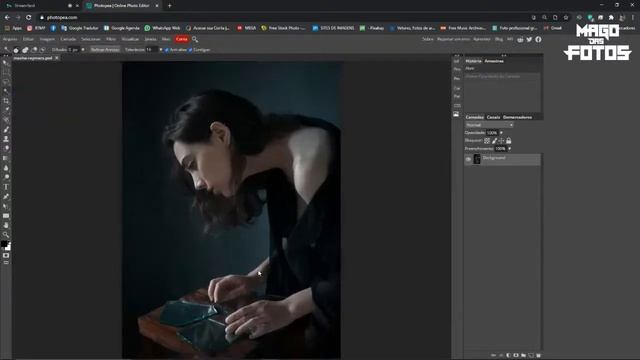The width and height of the screenshot is (640, 360).
Task: Select the Crop tool
Action: pyautogui.click(x=6, y=100)
